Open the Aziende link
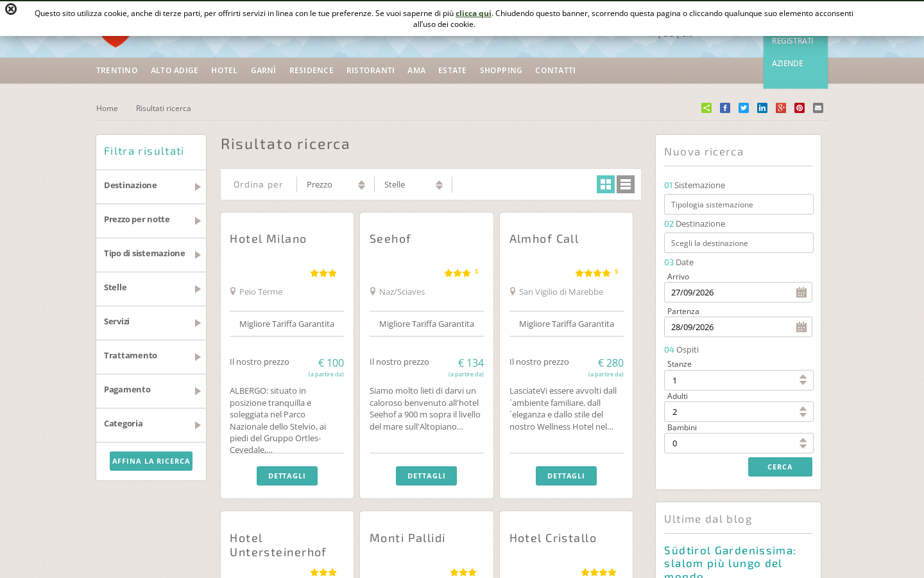This screenshot has width=924, height=578. [787, 64]
